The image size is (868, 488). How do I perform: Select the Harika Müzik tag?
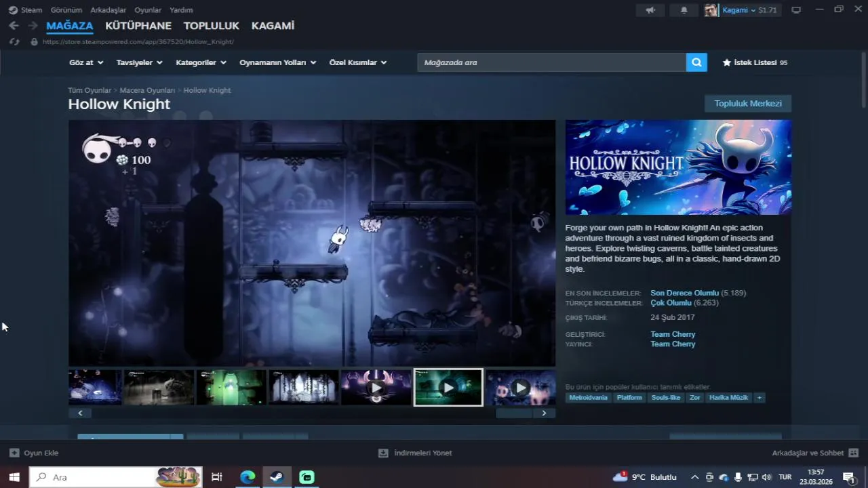coord(728,398)
